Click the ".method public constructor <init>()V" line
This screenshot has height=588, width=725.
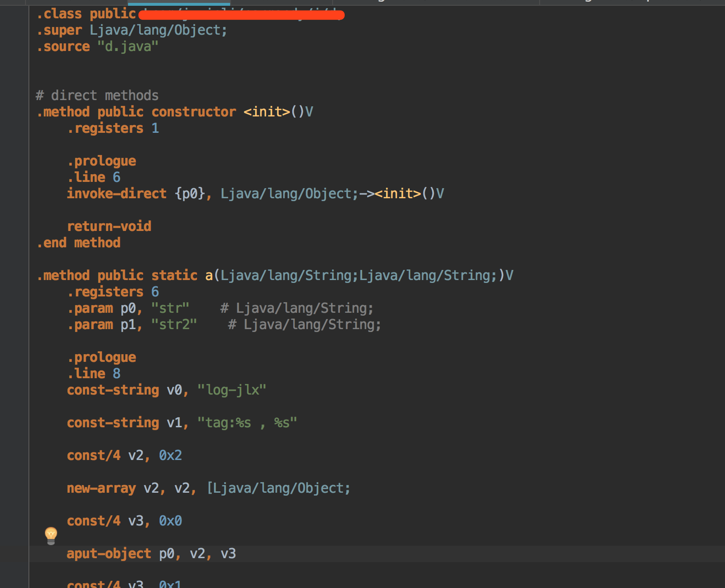point(175,112)
